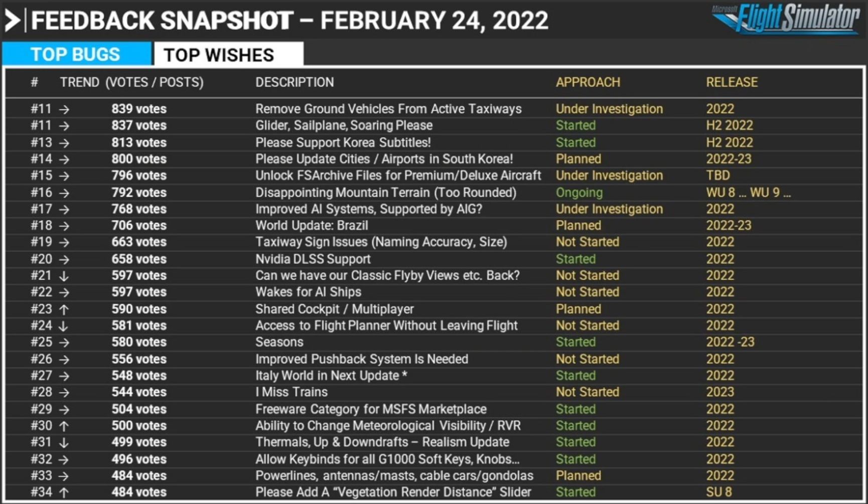Screen dimensions: 868x504
Task: Open the Nvidia DLSS Support wish
Action: 313,259
